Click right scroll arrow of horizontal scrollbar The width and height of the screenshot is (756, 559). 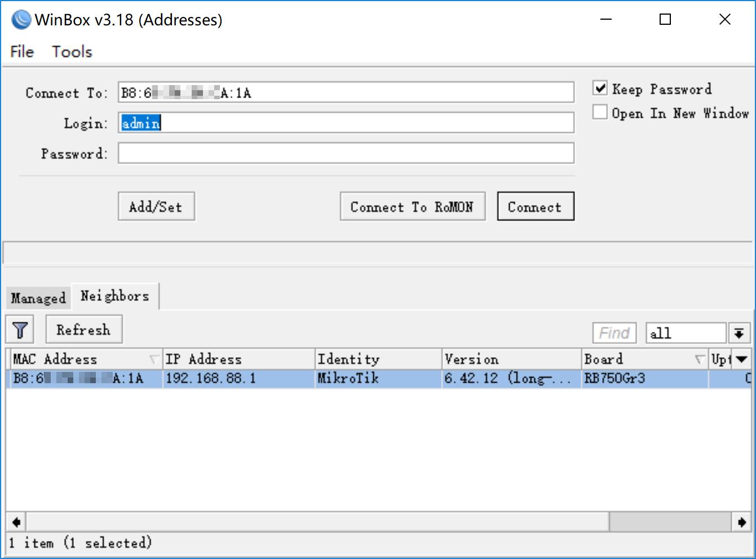tap(742, 522)
